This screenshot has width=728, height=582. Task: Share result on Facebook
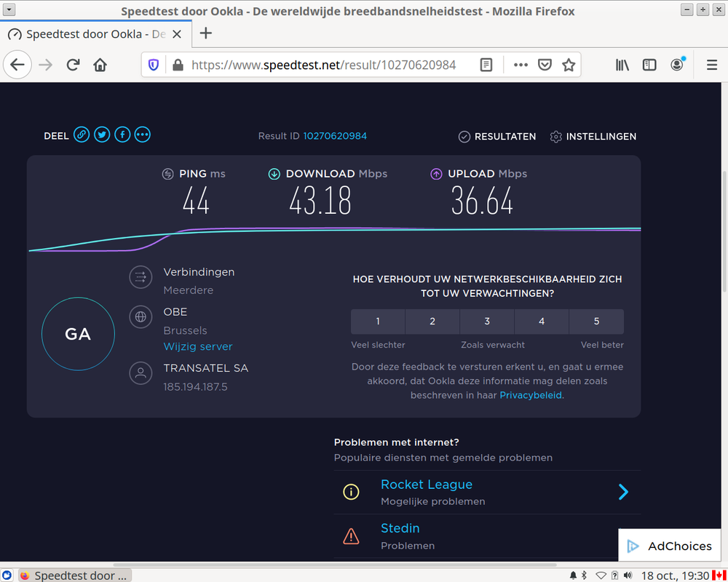point(122,135)
